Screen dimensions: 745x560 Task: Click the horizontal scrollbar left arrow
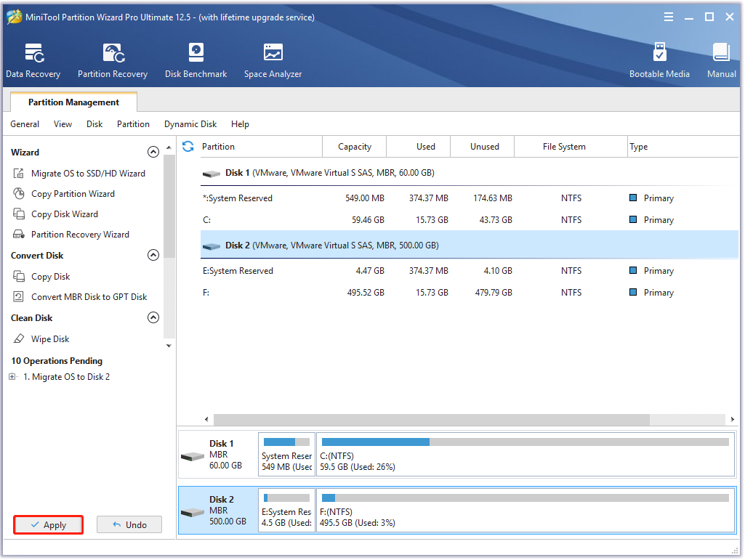point(206,419)
